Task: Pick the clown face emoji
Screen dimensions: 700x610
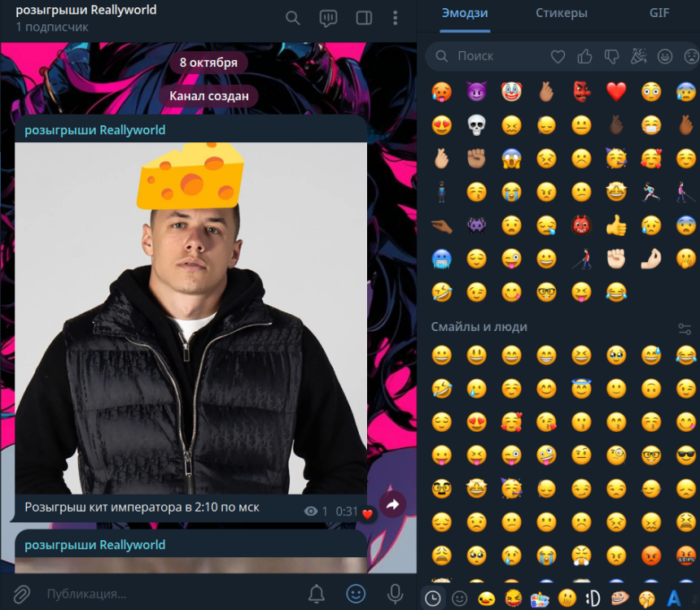Action: (x=511, y=92)
